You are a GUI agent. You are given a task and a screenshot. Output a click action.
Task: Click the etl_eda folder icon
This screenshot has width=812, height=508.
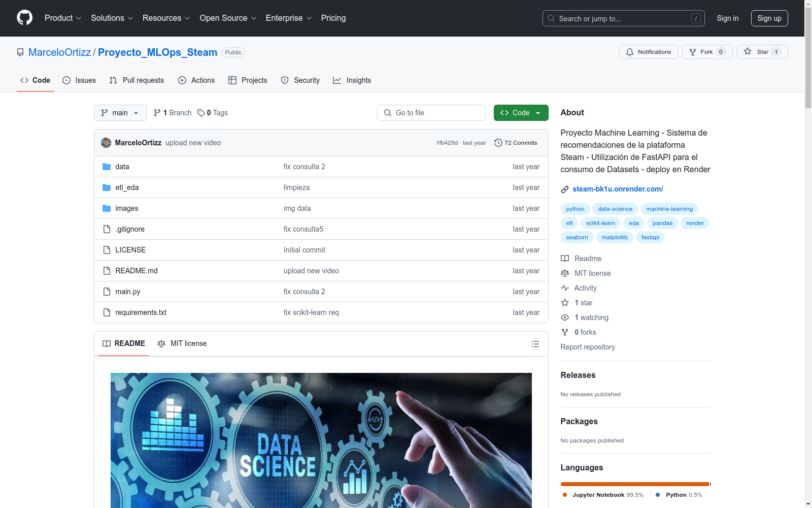pos(107,187)
